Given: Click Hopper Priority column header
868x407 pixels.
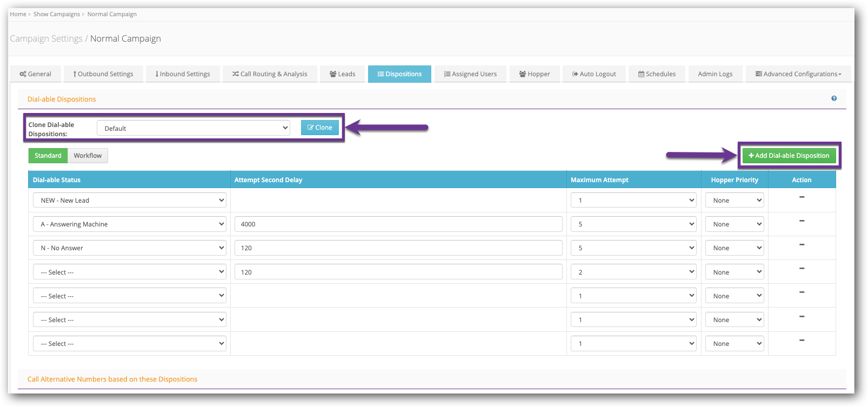Looking at the screenshot, I should pos(735,180).
